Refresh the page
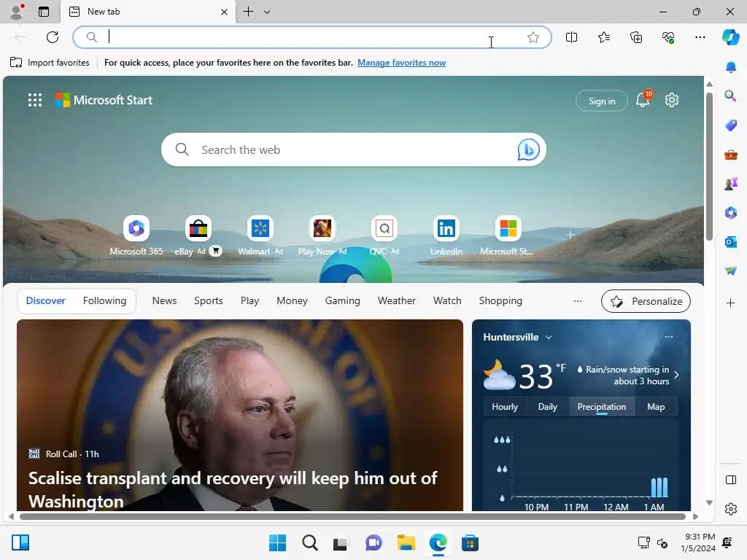The width and height of the screenshot is (747, 560). (53, 37)
